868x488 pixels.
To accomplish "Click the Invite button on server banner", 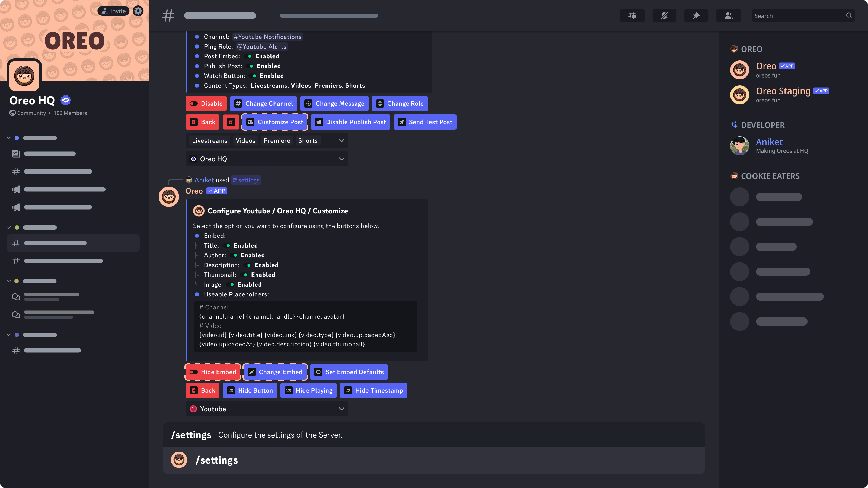I will pos(114,11).
